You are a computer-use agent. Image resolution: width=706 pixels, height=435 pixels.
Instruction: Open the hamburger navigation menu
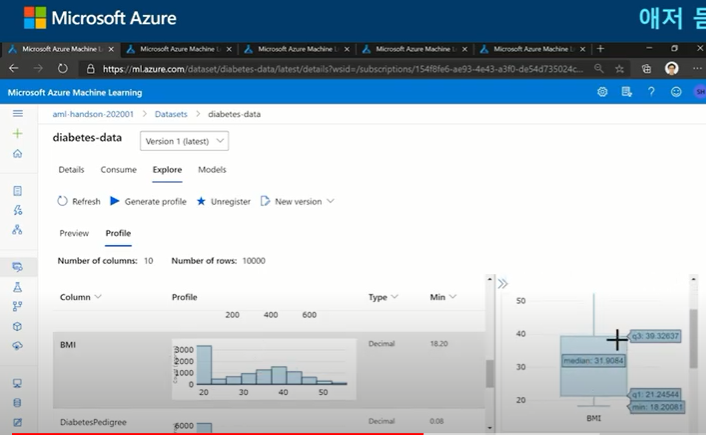pyautogui.click(x=18, y=113)
